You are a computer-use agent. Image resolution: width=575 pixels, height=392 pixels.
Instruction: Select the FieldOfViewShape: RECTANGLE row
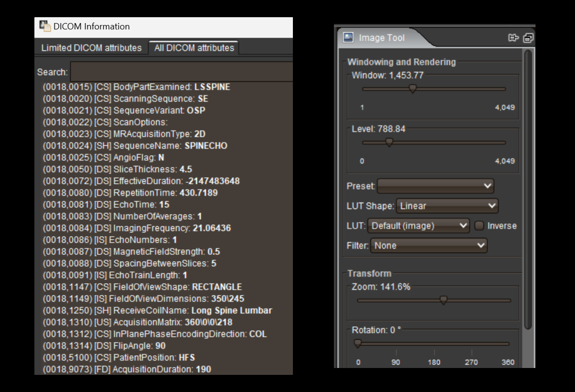tap(143, 287)
